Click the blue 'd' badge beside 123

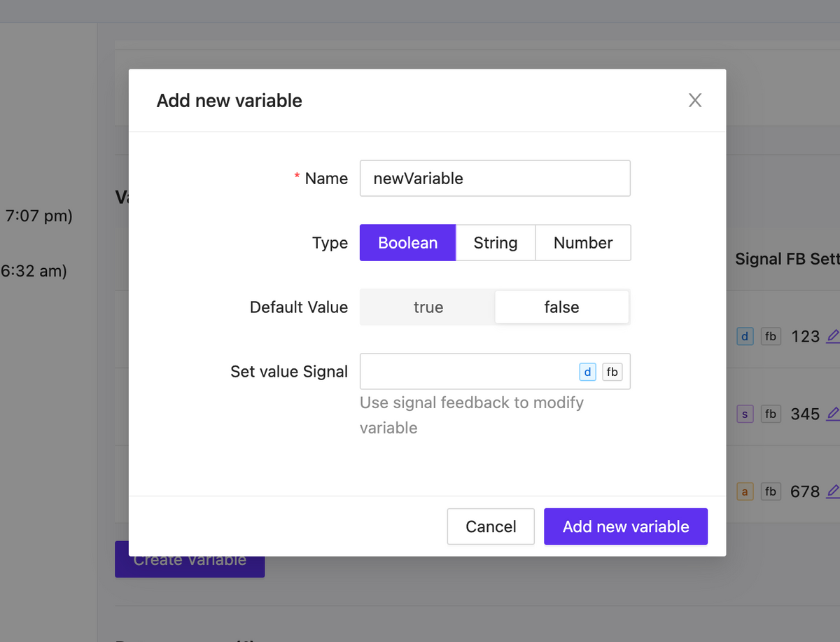(744, 337)
